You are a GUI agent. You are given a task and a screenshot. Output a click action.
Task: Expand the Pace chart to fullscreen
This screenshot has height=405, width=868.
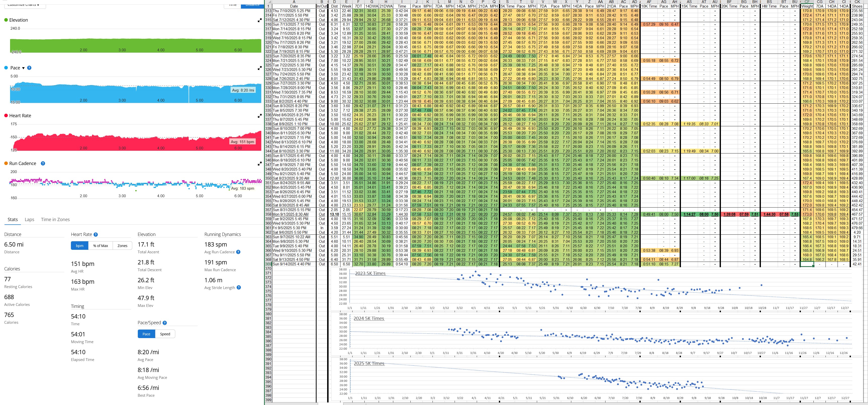click(x=259, y=68)
